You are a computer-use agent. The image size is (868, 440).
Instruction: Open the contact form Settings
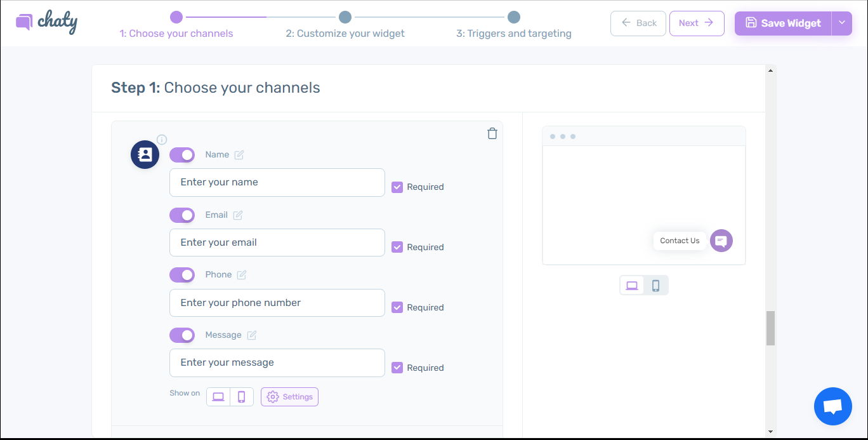click(x=289, y=396)
